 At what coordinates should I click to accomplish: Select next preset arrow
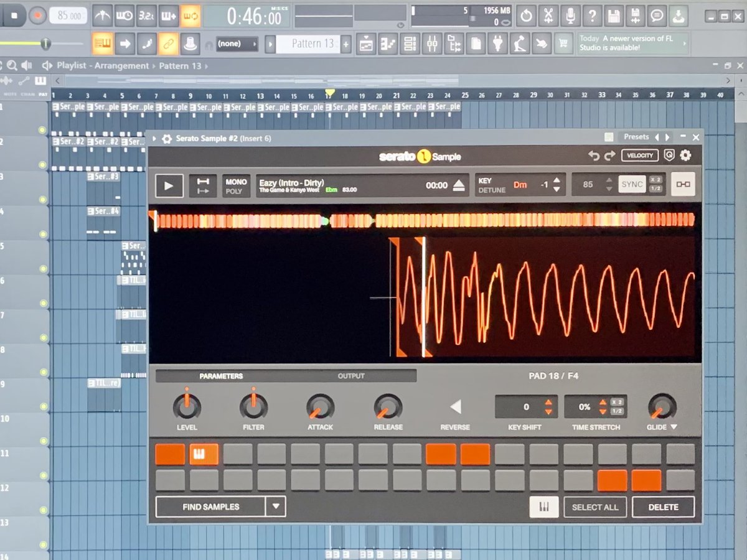(668, 137)
